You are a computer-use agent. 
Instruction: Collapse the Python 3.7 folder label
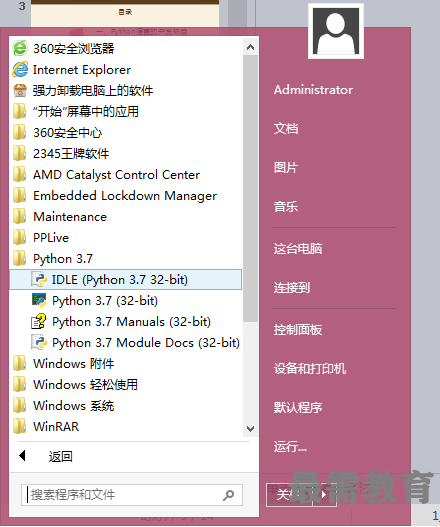63,259
